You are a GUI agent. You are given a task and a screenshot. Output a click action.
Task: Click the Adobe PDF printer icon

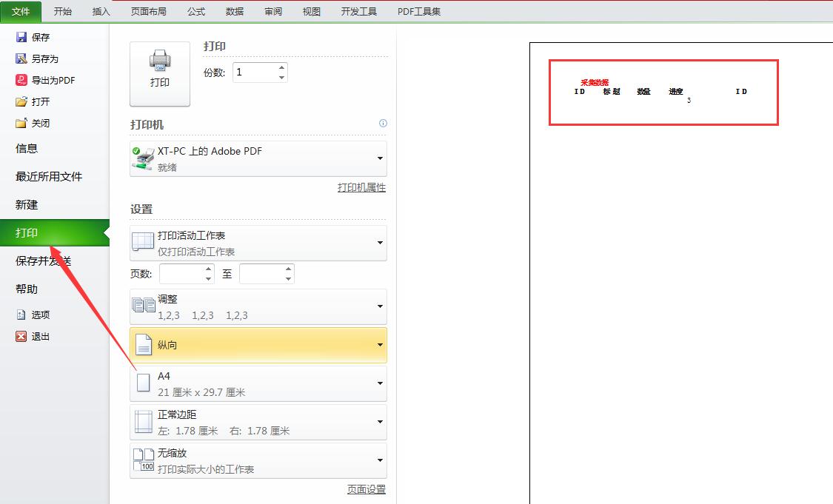point(141,157)
